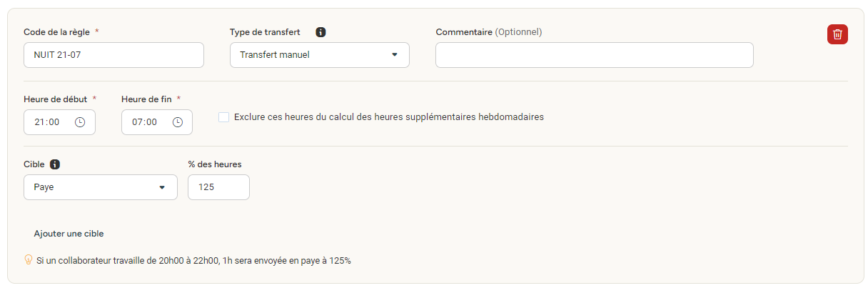Viewport: 868px width, 288px height.
Task: Click the lightbulb hint icon
Action: (x=29, y=260)
